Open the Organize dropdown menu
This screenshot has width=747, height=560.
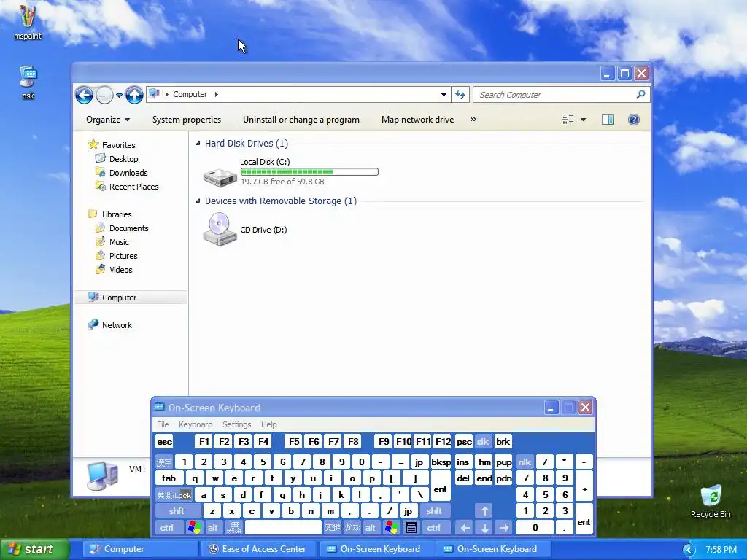(108, 120)
